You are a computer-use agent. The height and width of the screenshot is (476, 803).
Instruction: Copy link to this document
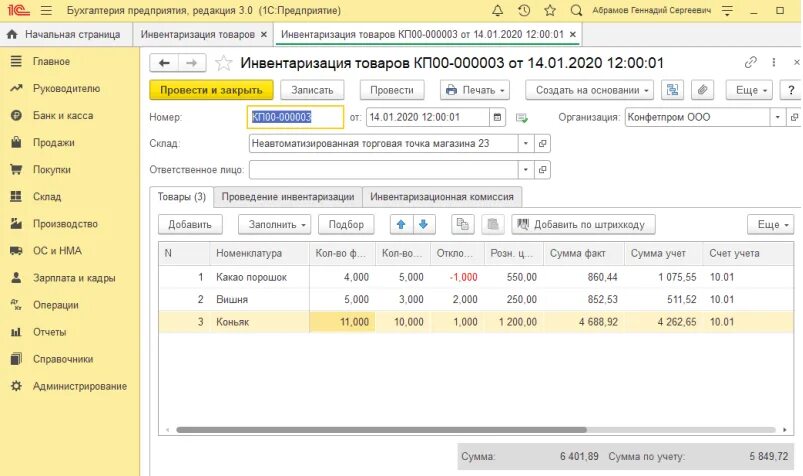[x=750, y=63]
